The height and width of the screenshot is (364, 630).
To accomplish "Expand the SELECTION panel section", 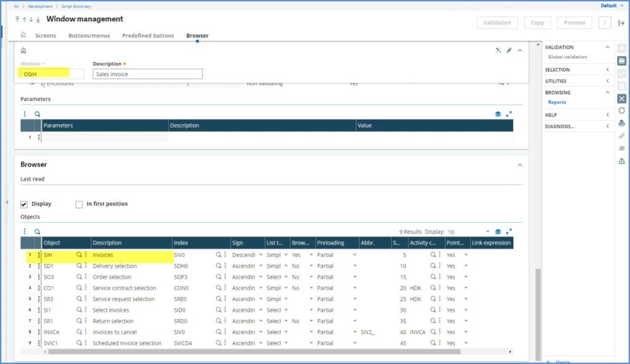I will 607,69.
